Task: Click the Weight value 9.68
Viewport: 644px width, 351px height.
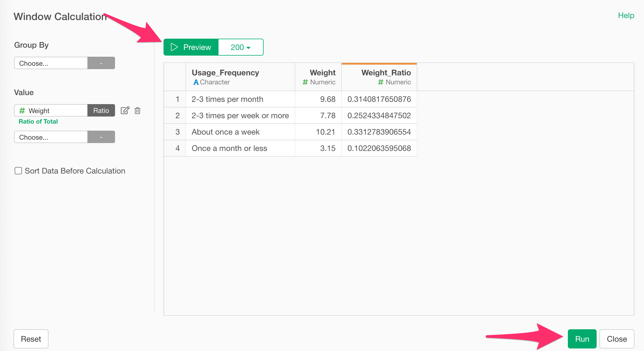Action: 318,99
